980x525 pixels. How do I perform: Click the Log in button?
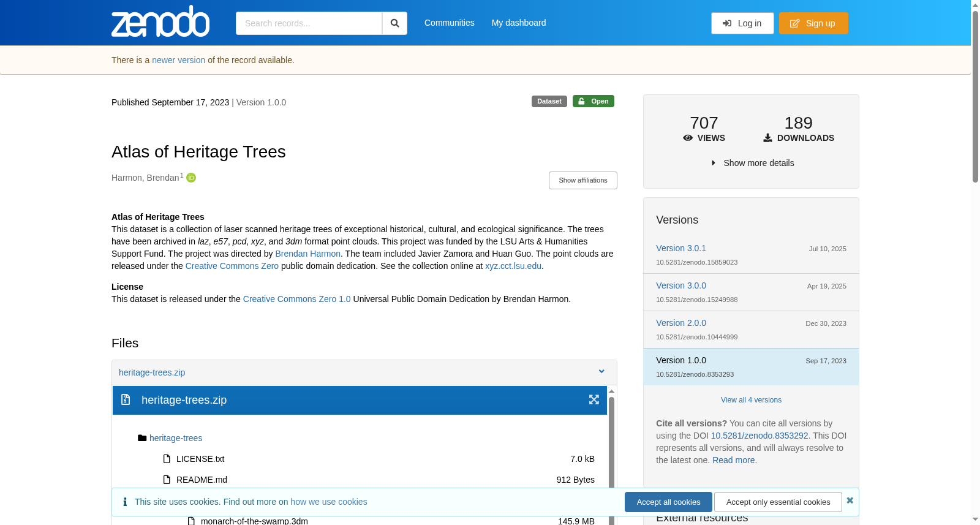pos(742,23)
